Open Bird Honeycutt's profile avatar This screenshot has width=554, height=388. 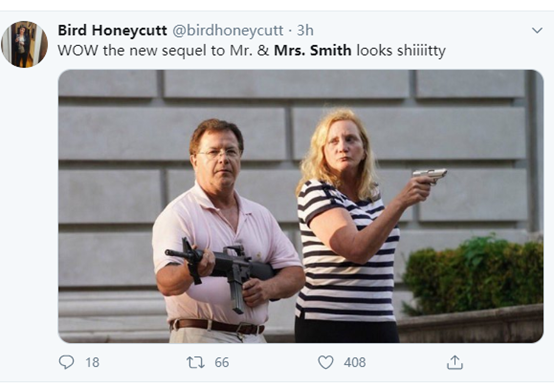tap(24, 44)
